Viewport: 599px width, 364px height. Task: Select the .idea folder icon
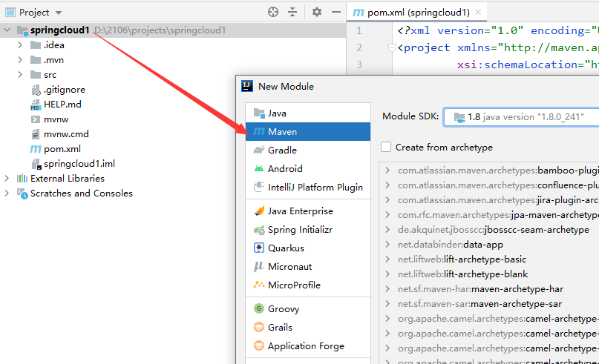pyautogui.click(x=36, y=45)
